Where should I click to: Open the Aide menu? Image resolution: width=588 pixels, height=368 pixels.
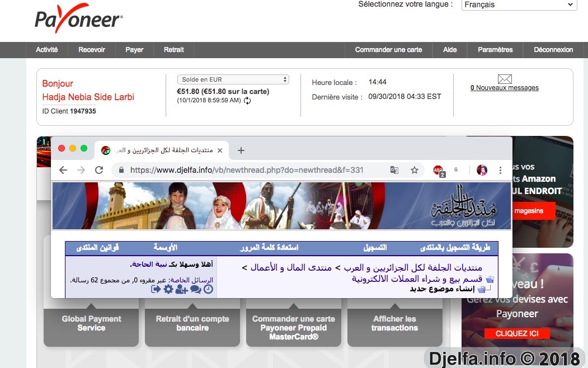450,50
